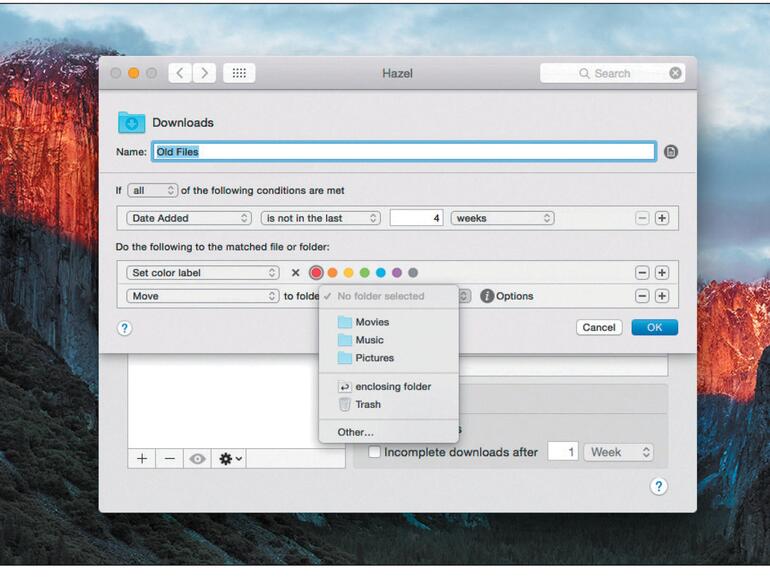Open rule editor help question mark
770x578 pixels.
pos(125,328)
